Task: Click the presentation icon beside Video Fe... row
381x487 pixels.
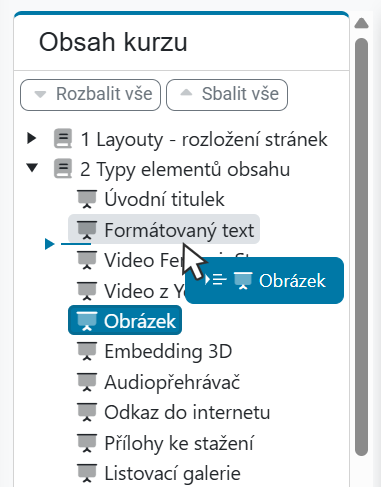Action: (87, 260)
